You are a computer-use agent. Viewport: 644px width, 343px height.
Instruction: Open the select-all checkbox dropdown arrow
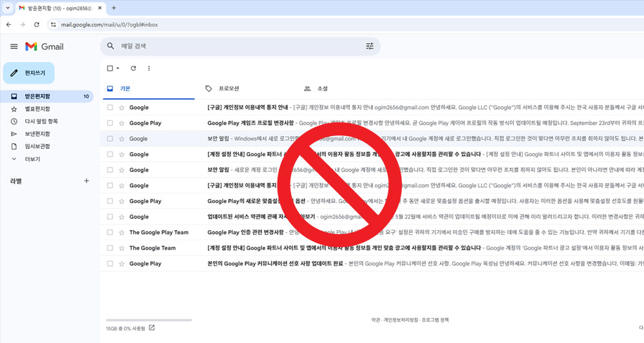(118, 68)
